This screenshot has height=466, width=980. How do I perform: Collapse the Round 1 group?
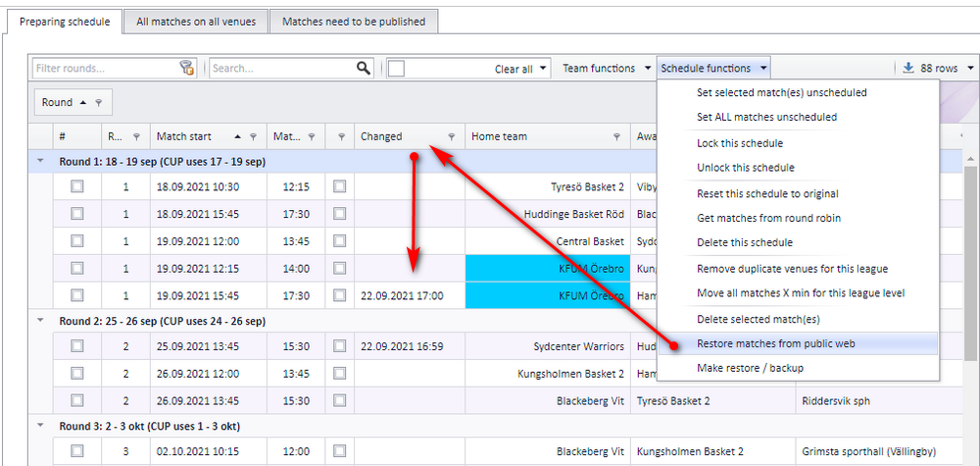[40, 161]
